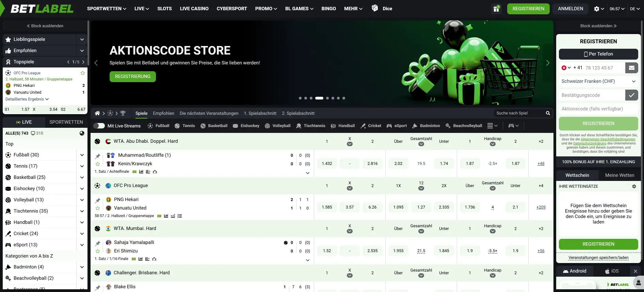Open the settings gear menu
644x292 pixels.
(x=598, y=9)
